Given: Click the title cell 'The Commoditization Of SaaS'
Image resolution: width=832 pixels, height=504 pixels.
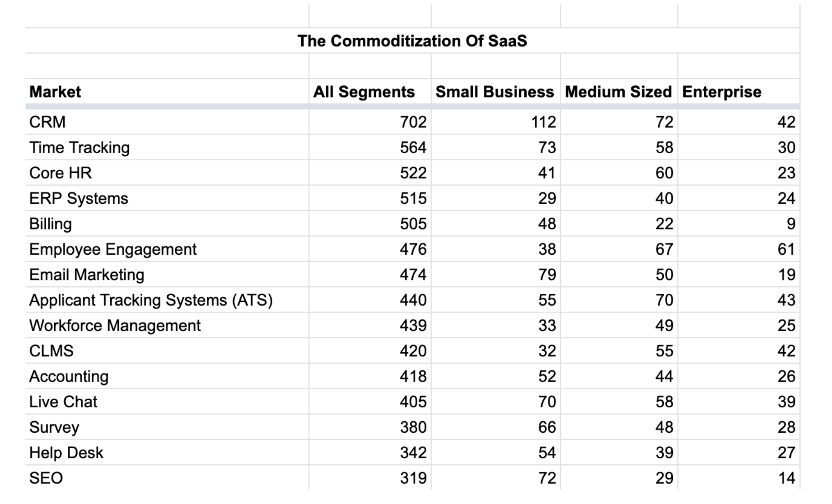Looking at the screenshot, I should [x=412, y=41].
